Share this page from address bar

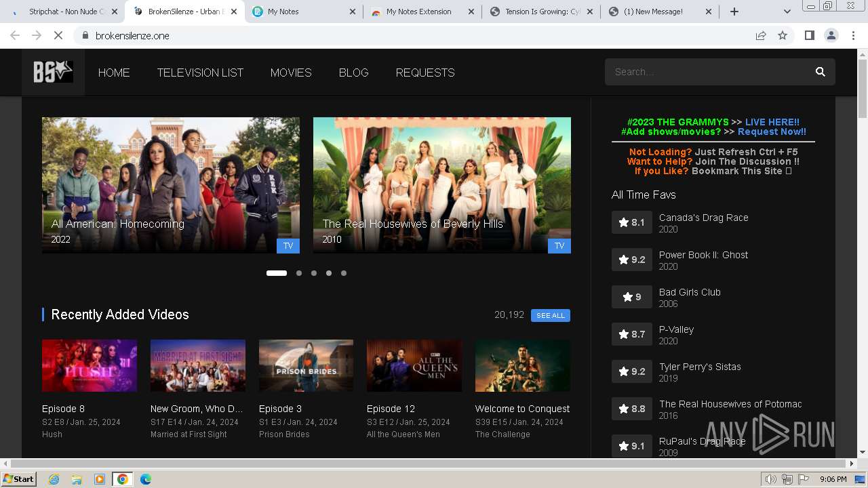[x=761, y=36]
